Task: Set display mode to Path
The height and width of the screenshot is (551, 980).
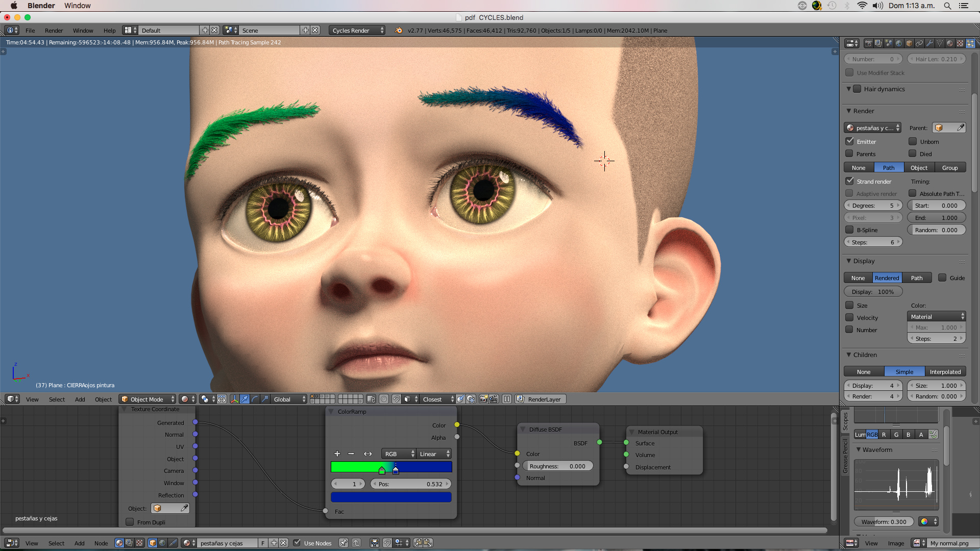Action: [x=917, y=278]
